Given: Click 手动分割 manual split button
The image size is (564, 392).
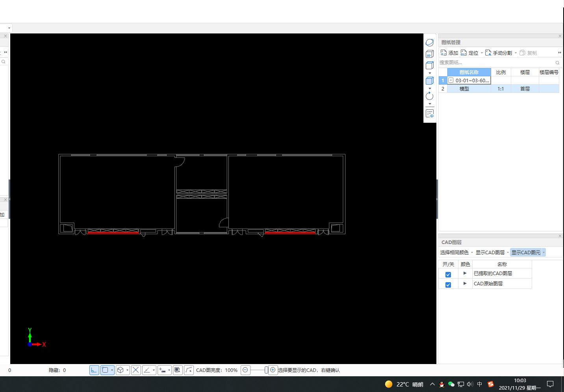Looking at the screenshot, I should (x=499, y=53).
